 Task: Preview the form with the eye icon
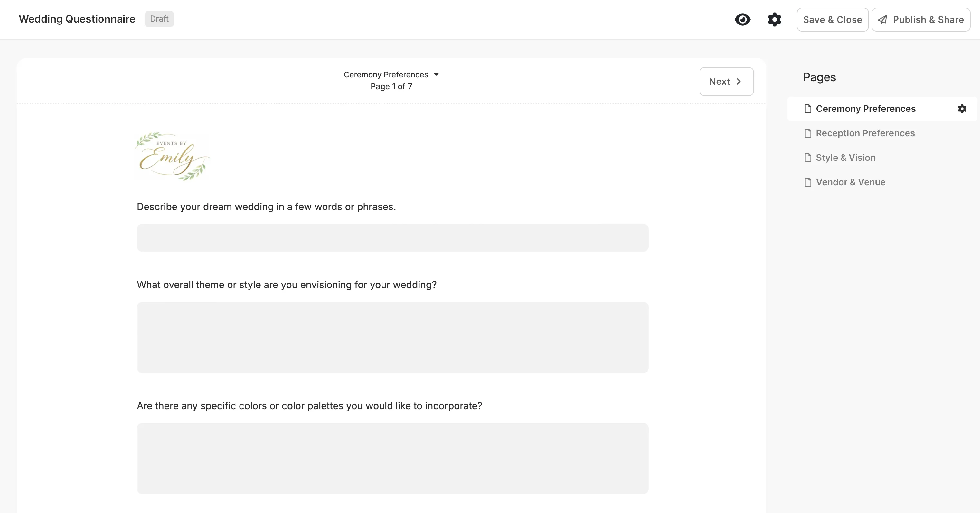(742, 19)
